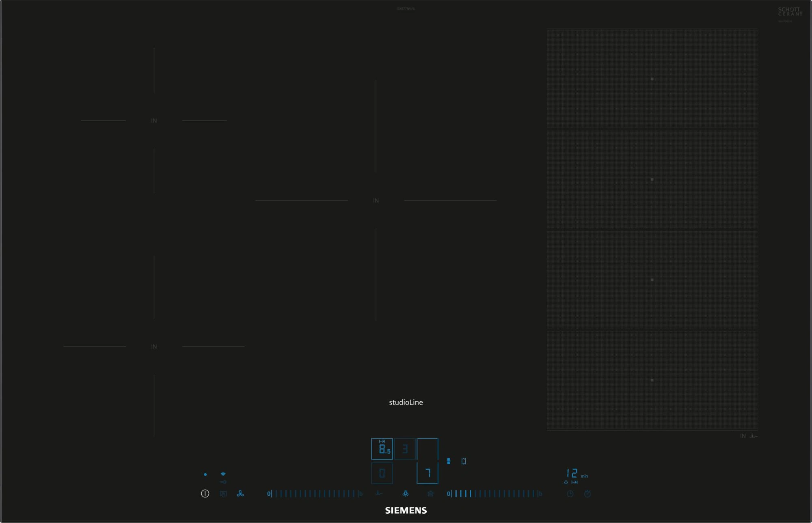Tap the hood light icon
The height and width of the screenshot is (523, 812).
pyautogui.click(x=406, y=494)
